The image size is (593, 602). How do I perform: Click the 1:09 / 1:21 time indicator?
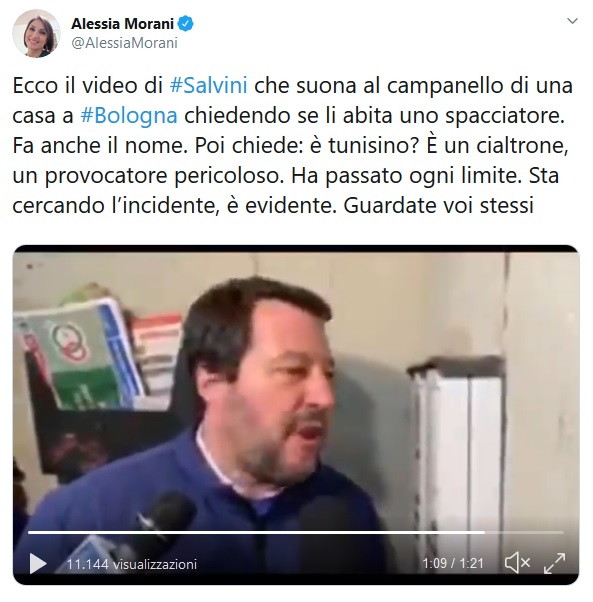pos(453,563)
